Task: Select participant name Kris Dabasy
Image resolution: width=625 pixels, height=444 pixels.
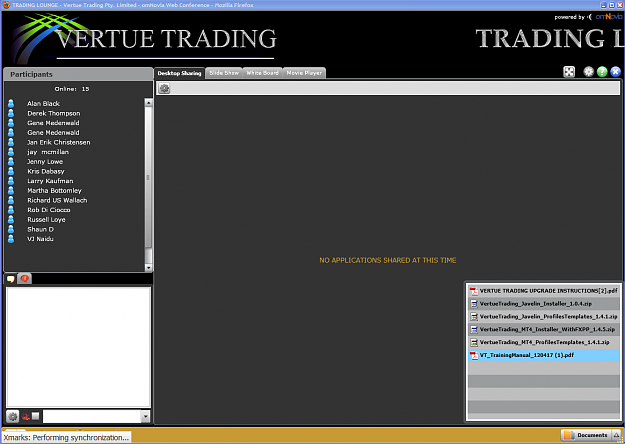Action: (46, 171)
